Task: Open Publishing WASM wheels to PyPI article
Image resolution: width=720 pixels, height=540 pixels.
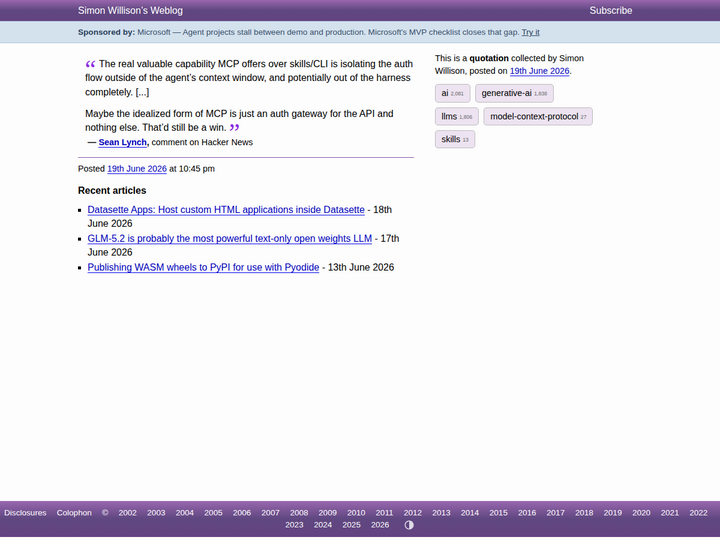Action: coord(203,268)
